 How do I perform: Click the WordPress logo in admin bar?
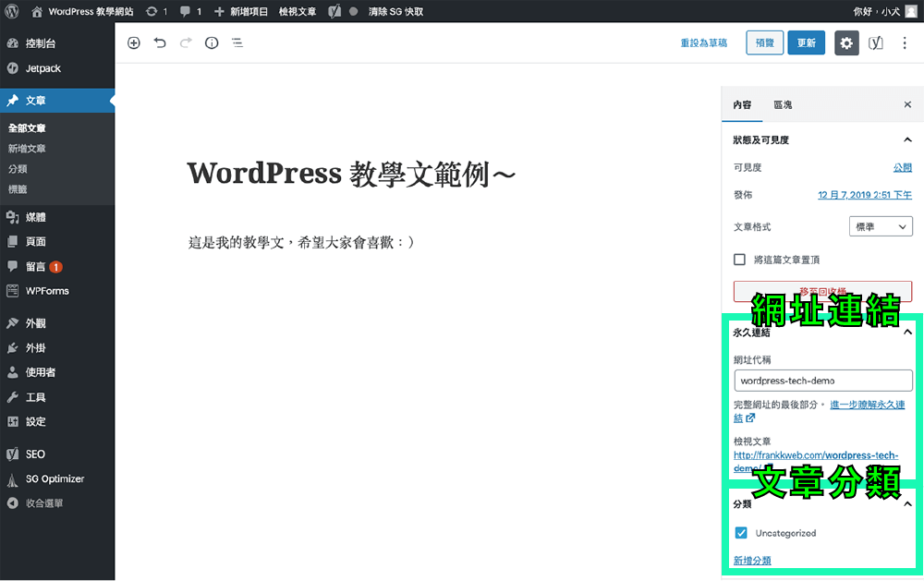pyautogui.click(x=12, y=11)
